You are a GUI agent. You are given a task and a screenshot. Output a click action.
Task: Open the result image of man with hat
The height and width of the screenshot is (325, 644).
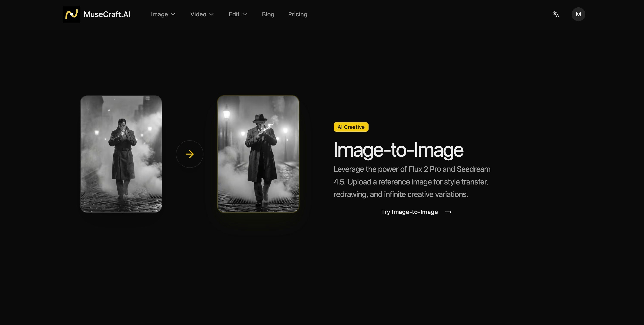pos(258,154)
